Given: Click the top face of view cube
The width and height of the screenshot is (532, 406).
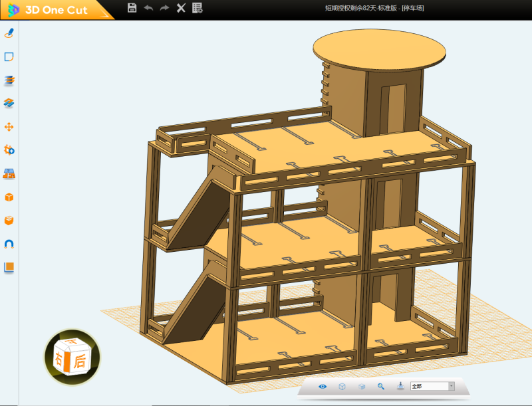Looking at the screenshot, I should pos(72,343).
